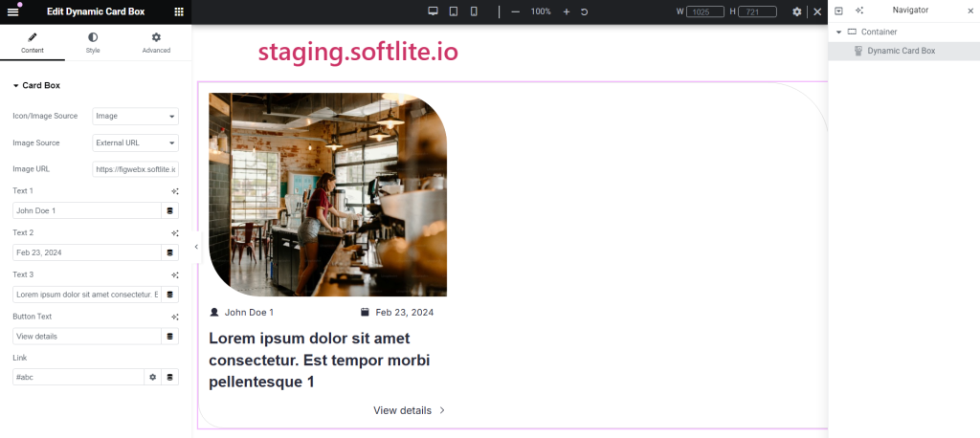The image size is (980, 438).
Task: Select Dynamic Card Box in the Navigator
Action: point(903,51)
